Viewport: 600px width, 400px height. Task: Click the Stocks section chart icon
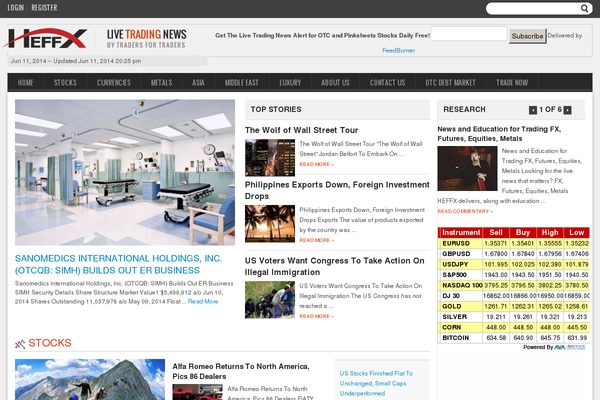[x=20, y=344]
